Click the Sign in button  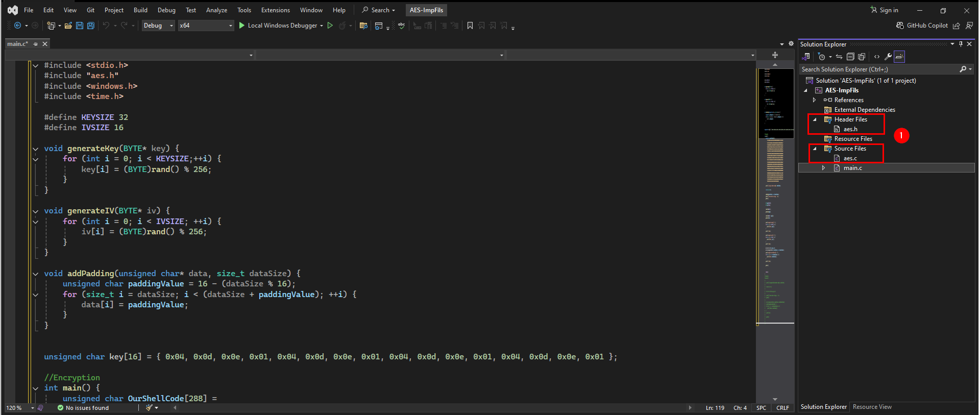(885, 10)
